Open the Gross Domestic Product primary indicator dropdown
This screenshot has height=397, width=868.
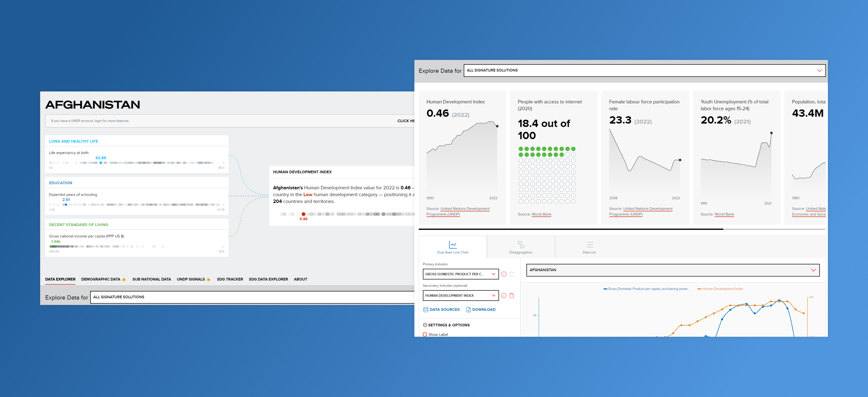461,274
